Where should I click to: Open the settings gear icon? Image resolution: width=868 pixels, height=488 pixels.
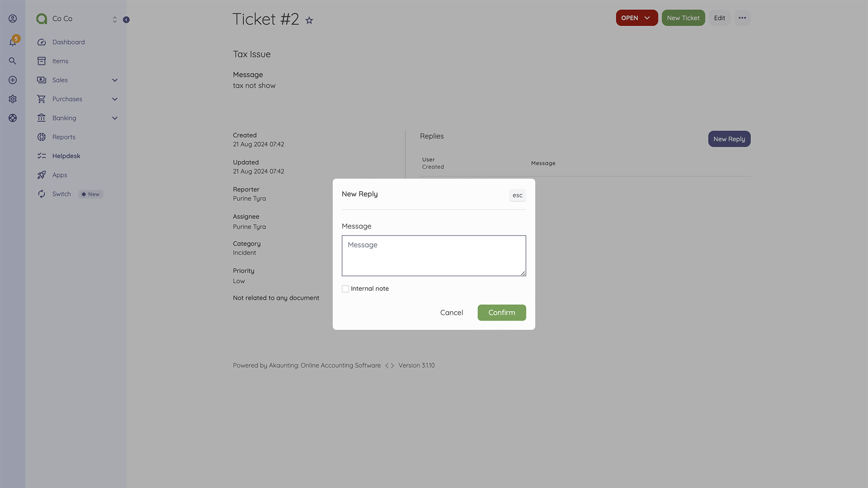click(x=12, y=99)
